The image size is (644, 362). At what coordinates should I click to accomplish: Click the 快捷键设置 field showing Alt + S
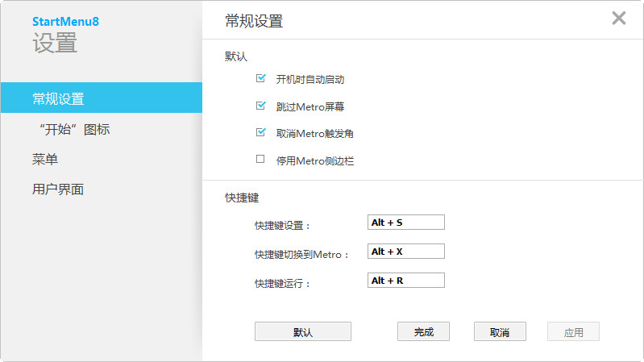click(405, 223)
